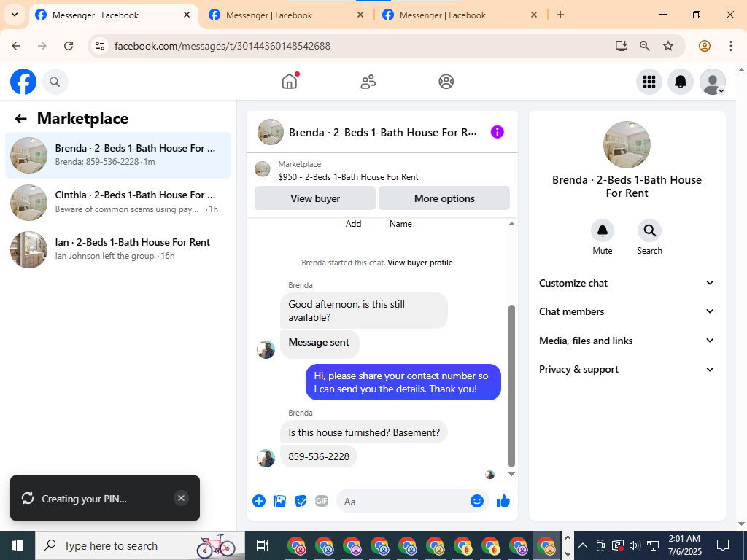Viewport: 747px width, 560px height.
Task: Open a new browser tab
Action: coord(560,15)
